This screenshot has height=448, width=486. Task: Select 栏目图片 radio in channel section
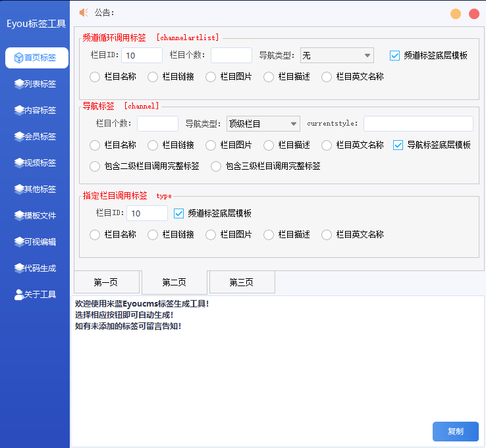(211, 145)
